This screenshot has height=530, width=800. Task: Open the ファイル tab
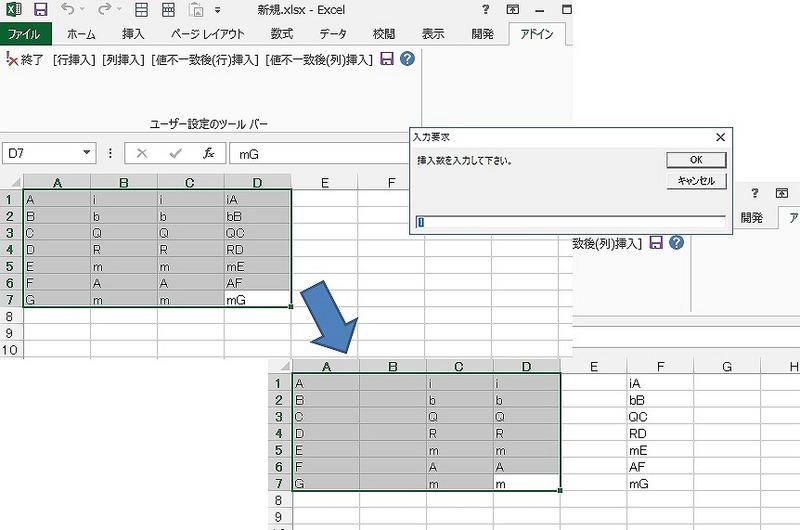click(x=24, y=33)
